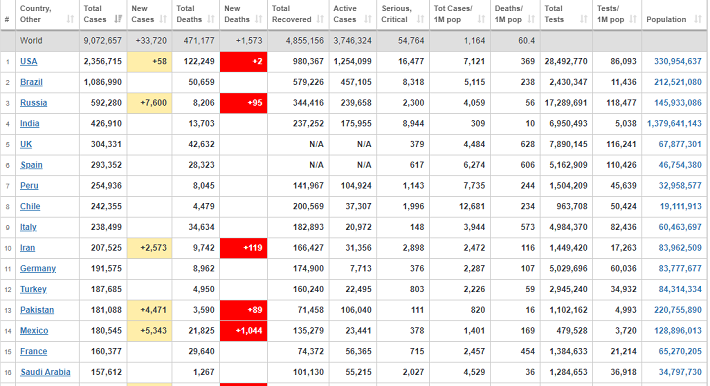Select USA total tests 28,492,770
710x386 pixels.
(566, 62)
